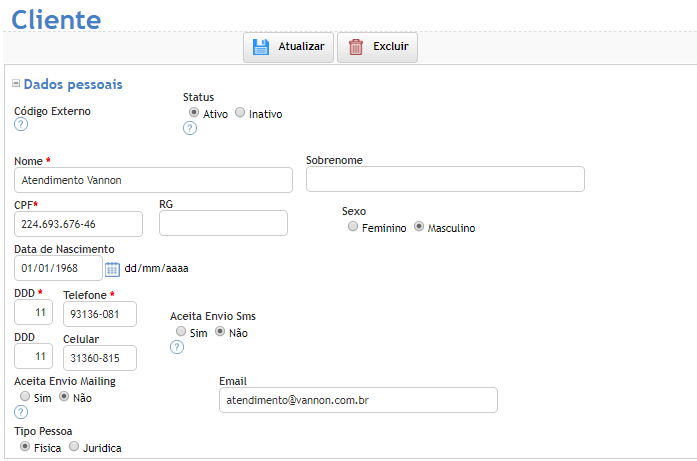Open help icon under Código Externo
The image size is (697, 461).
pos(21,124)
